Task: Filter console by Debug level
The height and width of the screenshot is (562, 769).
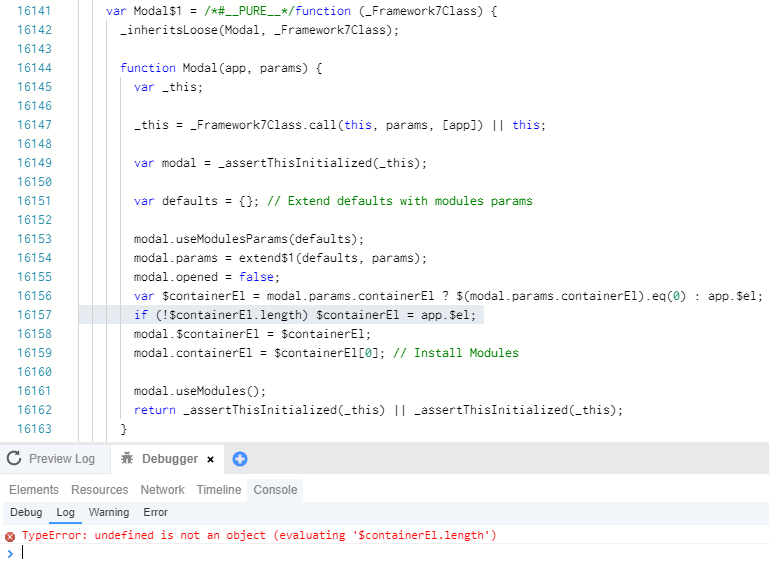Action: pyautogui.click(x=26, y=512)
